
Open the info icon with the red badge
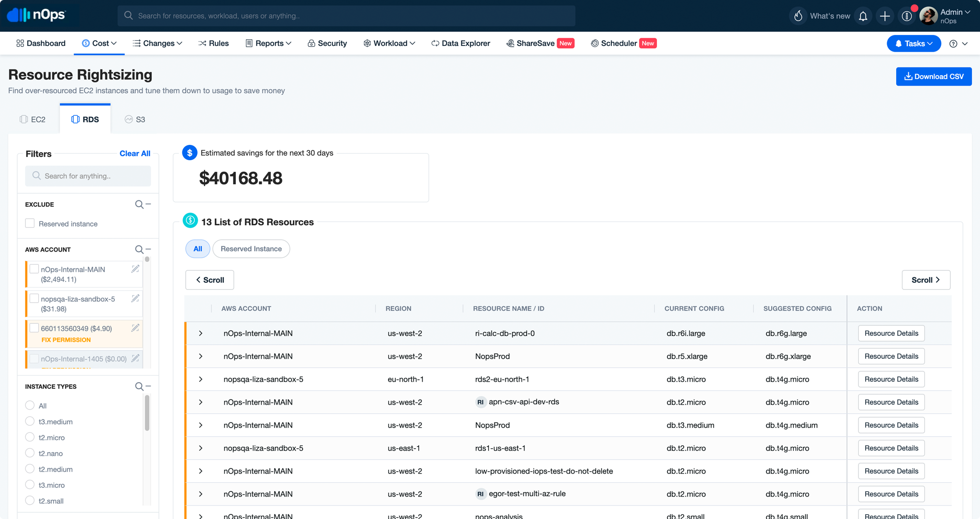click(907, 15)
